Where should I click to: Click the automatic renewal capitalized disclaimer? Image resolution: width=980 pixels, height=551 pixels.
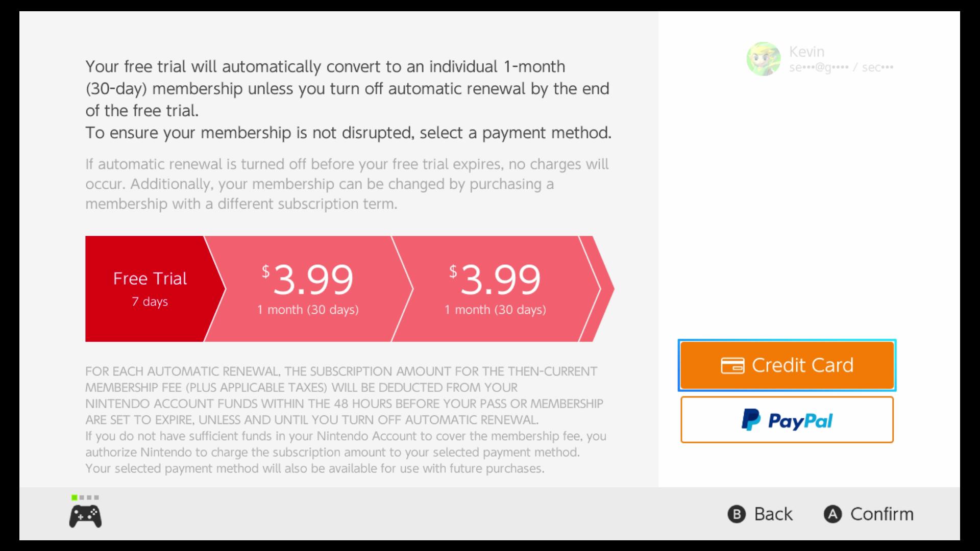point(345,395)
